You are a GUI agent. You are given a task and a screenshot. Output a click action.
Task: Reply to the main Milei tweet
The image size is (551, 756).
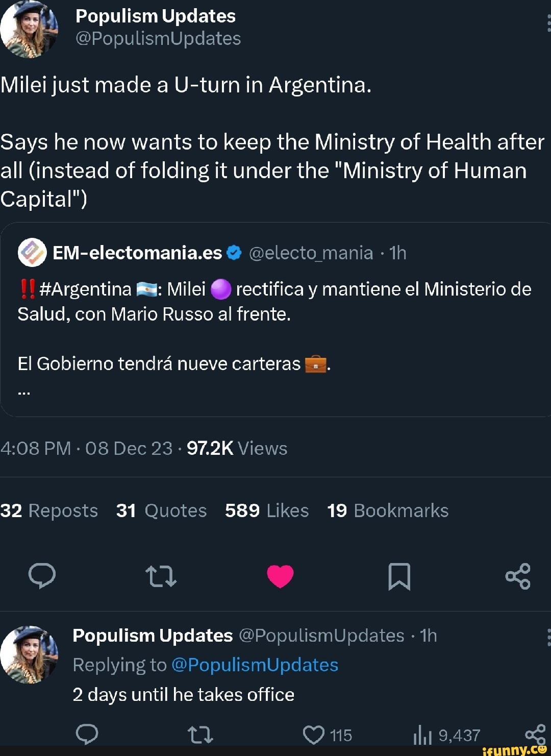tap(42, 576)
